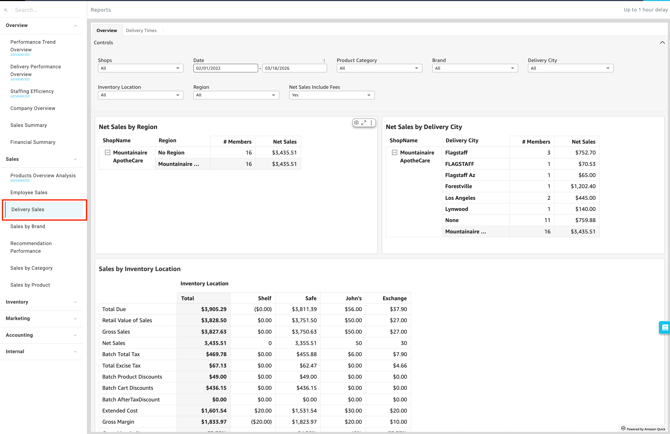Open the visual settings gear icon
The image size is (670, 434).
click(x=355, y=123)
